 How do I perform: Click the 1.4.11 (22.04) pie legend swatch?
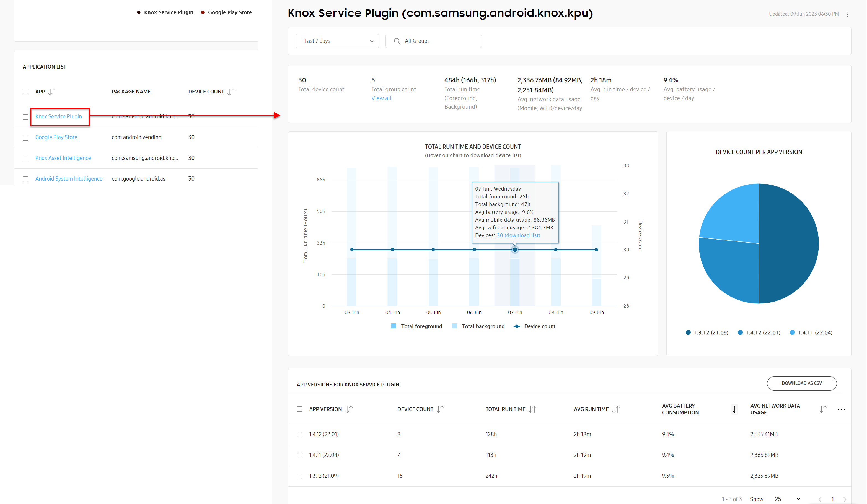792,332
